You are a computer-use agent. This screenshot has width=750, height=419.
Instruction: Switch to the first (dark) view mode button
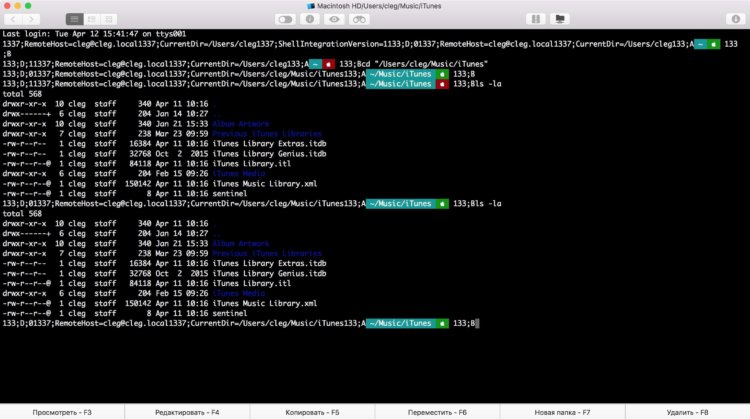(74, 19)
